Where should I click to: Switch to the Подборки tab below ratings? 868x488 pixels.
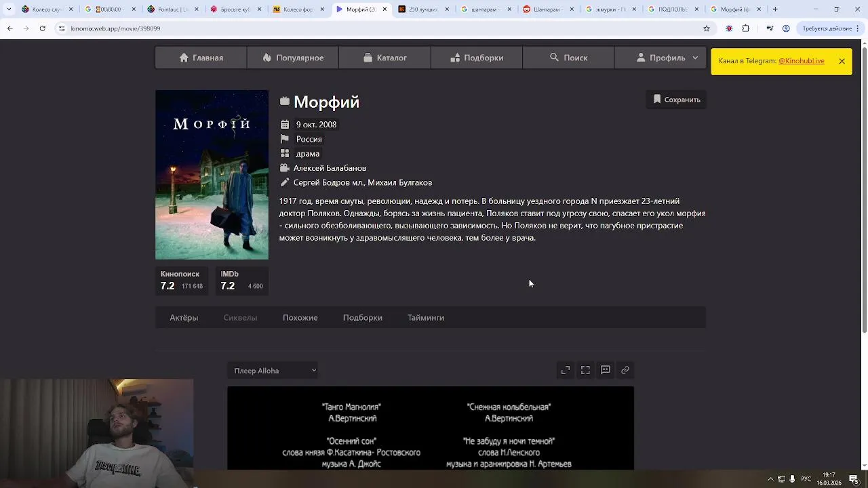[362, 317]
